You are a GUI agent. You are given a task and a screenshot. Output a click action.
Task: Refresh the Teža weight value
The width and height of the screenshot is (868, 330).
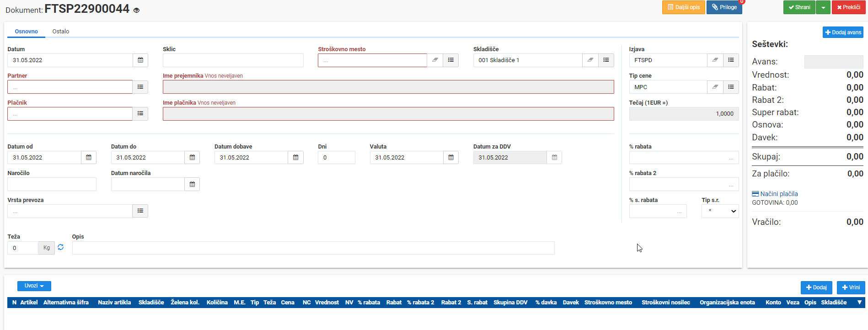(x=60, y=247)
